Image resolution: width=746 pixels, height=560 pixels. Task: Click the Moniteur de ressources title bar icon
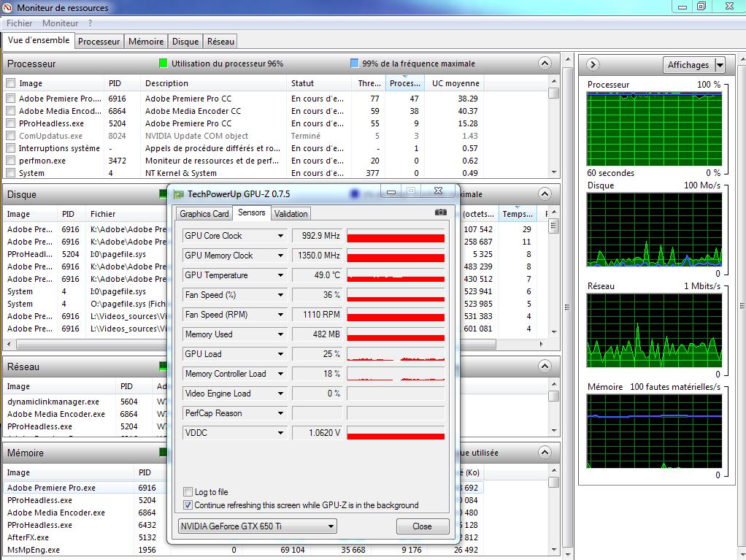click(7, 7)
